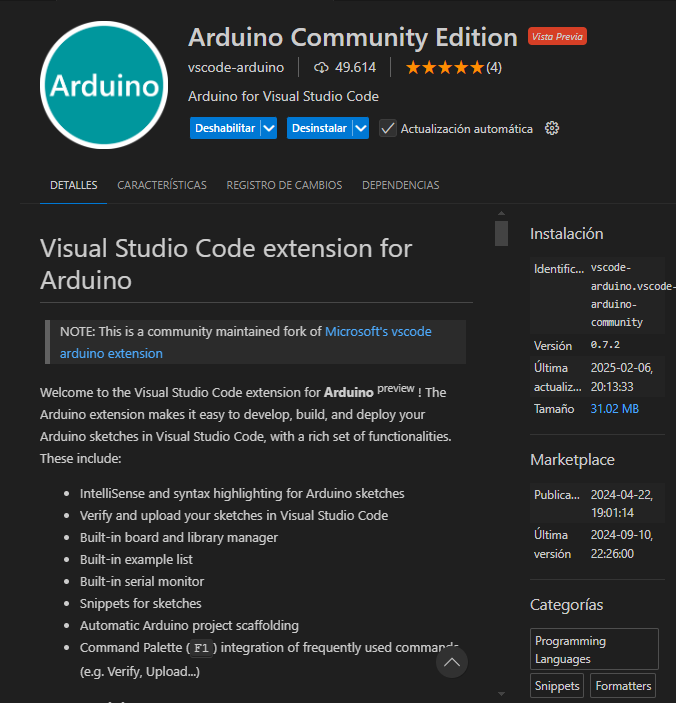
Task: Open the Registro de cambios tab
Action: click(284, 185)
